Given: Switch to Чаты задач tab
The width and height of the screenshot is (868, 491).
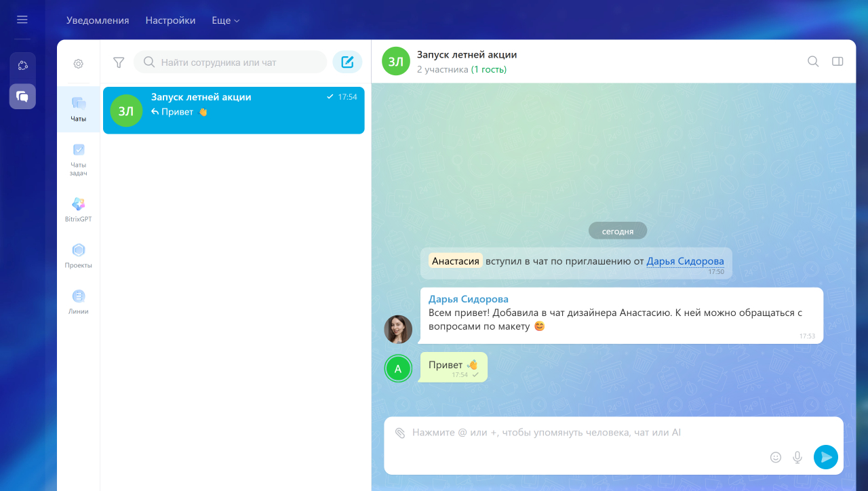Looking at the screenshot, I should point(79,160).
